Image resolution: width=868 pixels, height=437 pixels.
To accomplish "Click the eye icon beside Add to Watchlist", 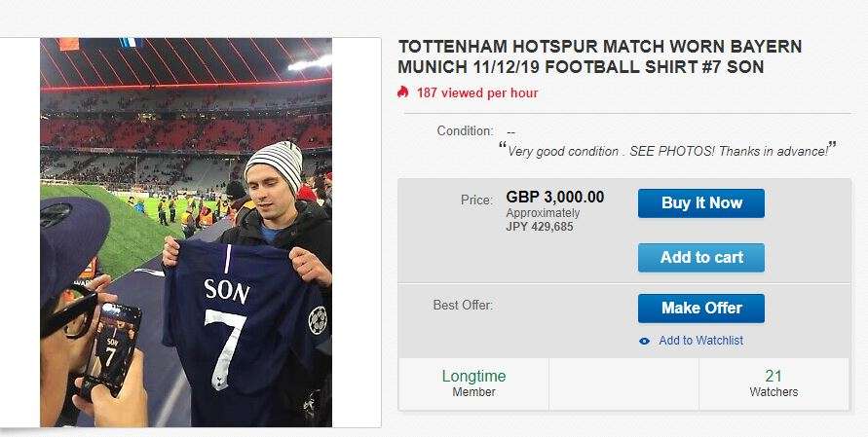I will click(644, 341).
